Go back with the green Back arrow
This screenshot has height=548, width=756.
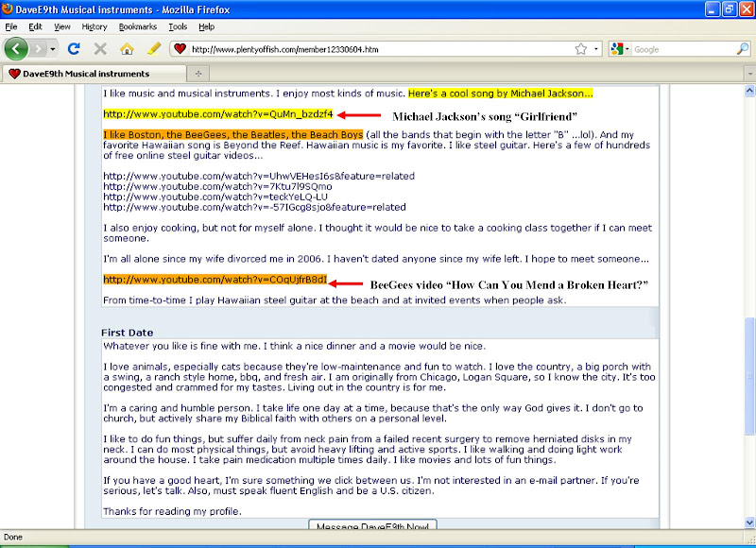pyautogui.click(x=16, y=49)
